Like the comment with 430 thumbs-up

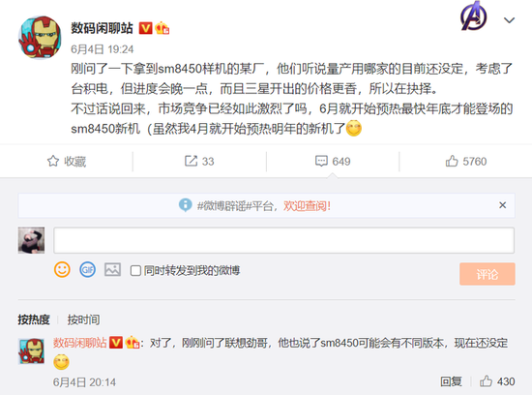pyautogui.click(x=486, y=381)
